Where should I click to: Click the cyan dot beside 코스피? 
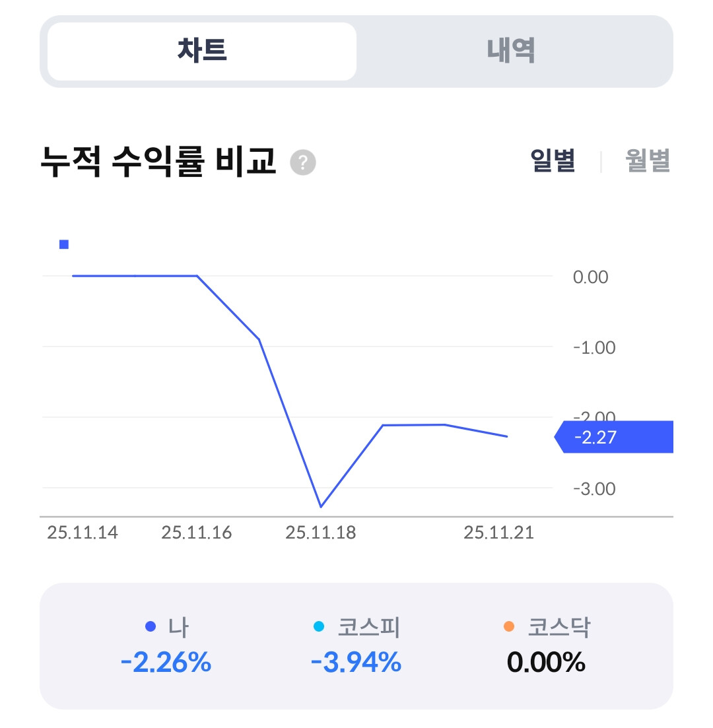point(320,626)
